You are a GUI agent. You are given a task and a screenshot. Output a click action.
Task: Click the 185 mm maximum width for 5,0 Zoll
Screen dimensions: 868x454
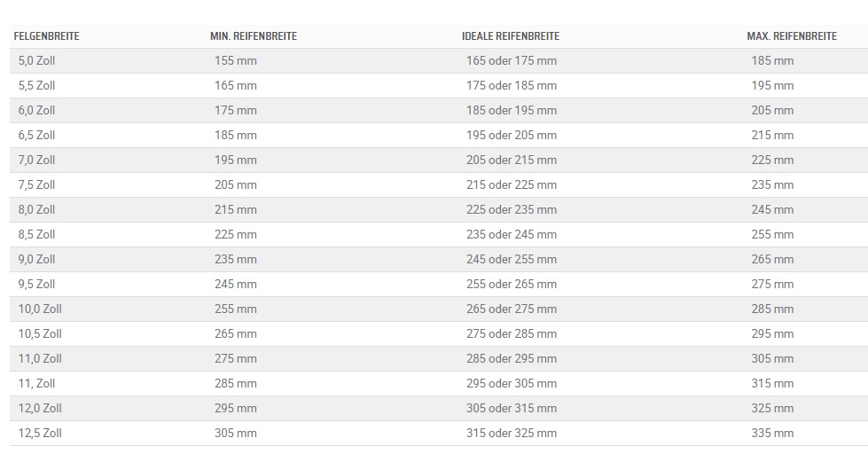click(773, 61)
